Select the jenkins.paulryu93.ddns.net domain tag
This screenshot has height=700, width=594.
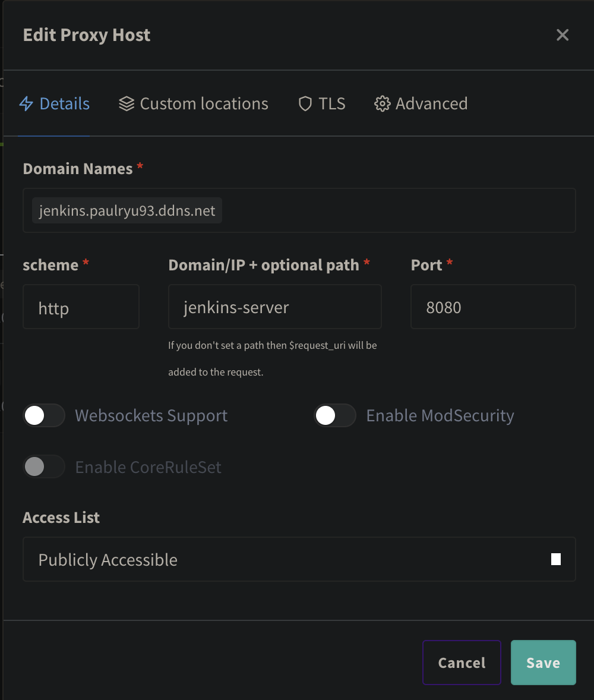point(127,210)
